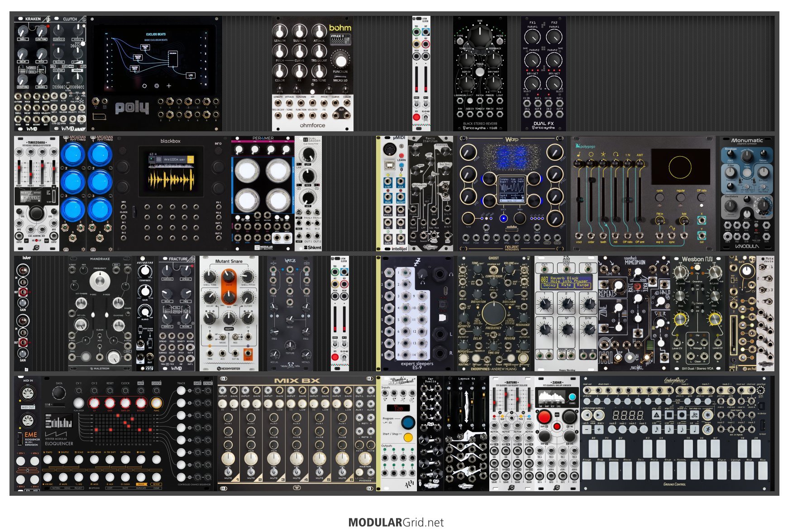Click the plus button on Ground Control

pos(598,428)
